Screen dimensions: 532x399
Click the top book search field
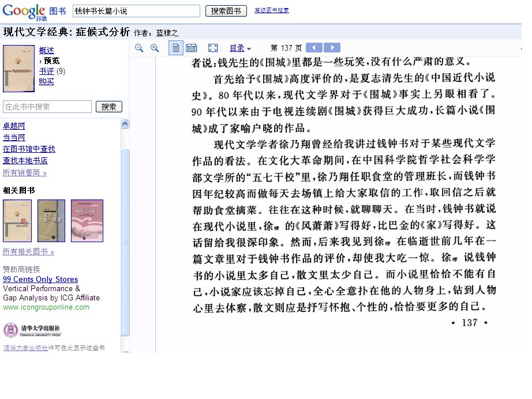pos(136,11)
